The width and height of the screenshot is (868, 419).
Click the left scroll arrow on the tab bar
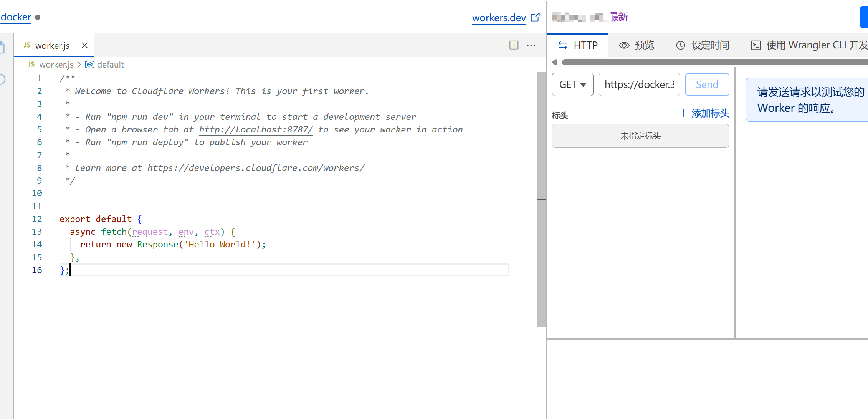554,62
